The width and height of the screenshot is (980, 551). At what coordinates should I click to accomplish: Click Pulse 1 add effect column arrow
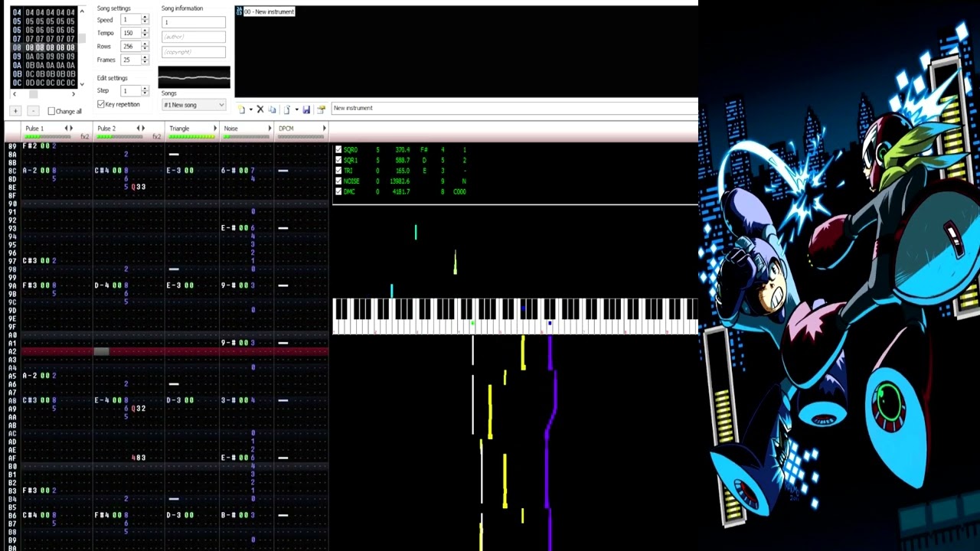pos(71,128)
